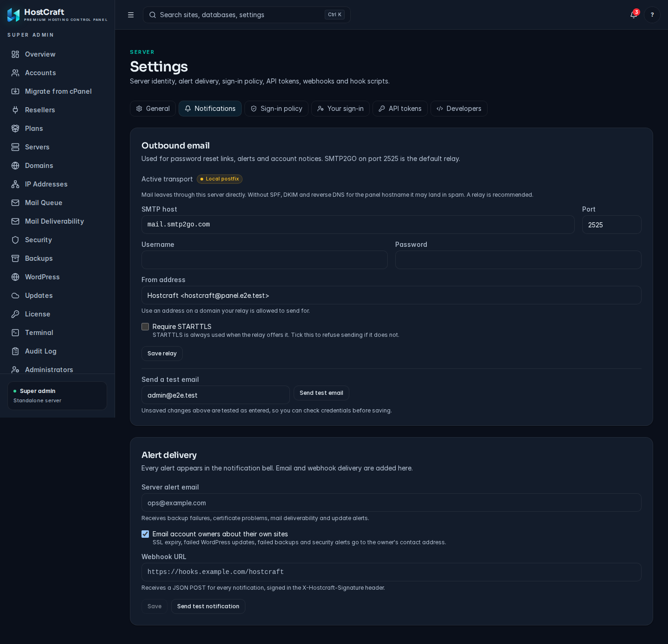Click the Administrators user-gear icon

(15, 370)
